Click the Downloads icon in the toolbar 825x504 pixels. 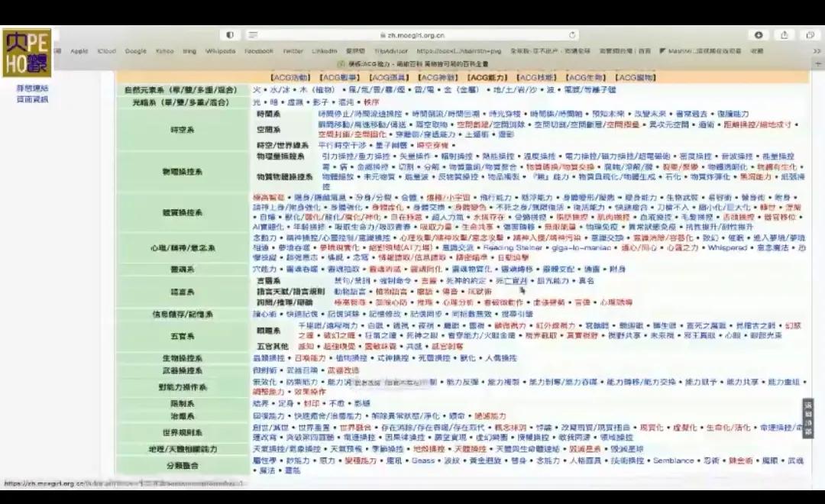coord(759,34)
